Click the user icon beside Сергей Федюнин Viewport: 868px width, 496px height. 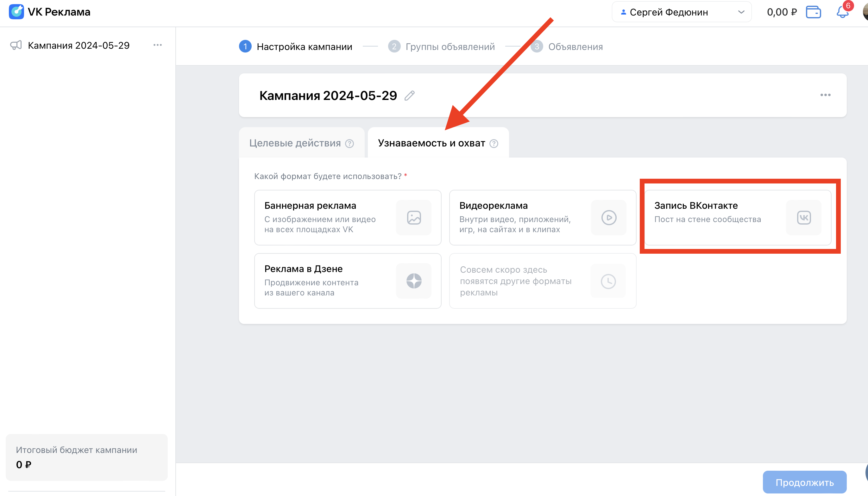[623, 12]
